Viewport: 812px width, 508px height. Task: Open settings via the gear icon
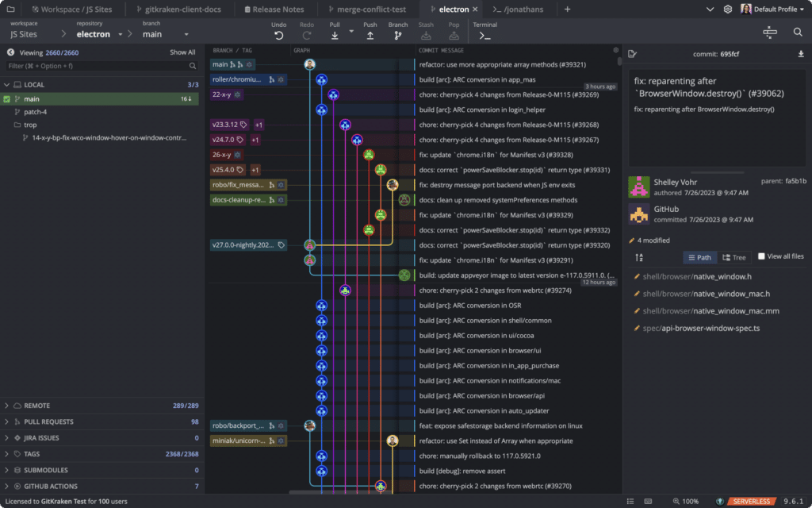[x=728, y=9]
